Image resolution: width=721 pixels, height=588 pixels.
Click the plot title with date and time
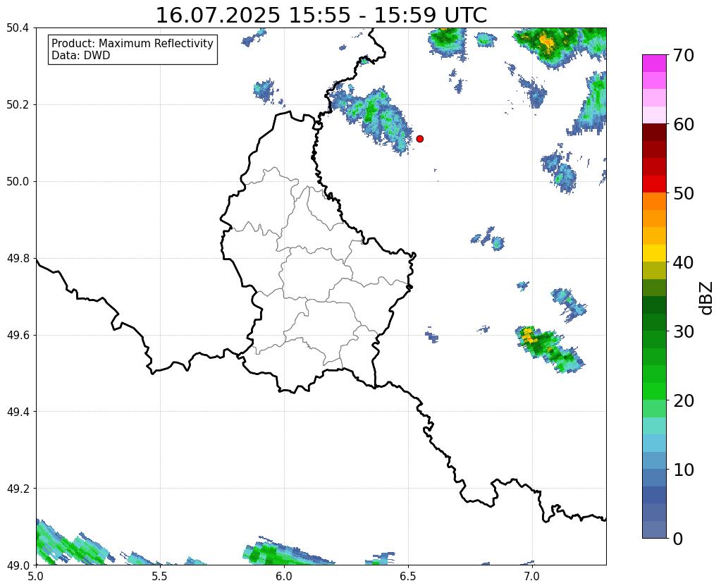coord(321,16)
